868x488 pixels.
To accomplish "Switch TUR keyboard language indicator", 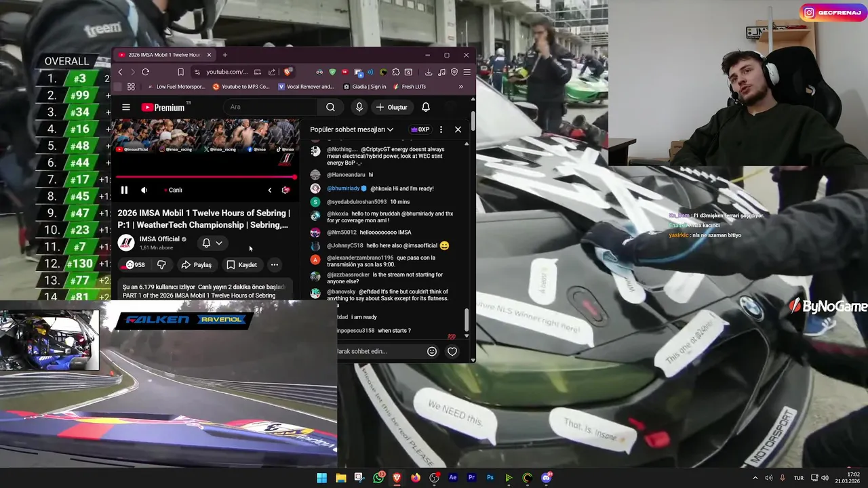I will click(798, 478).
